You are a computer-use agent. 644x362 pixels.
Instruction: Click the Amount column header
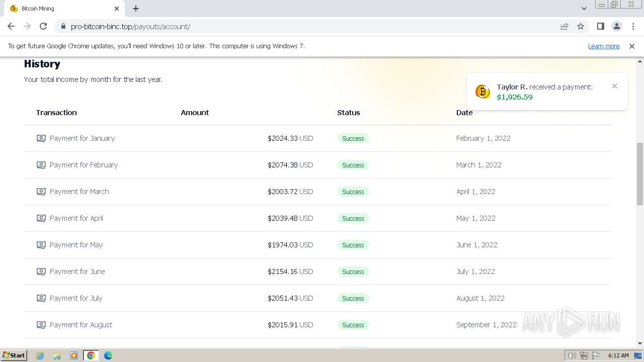coord(195,113)
